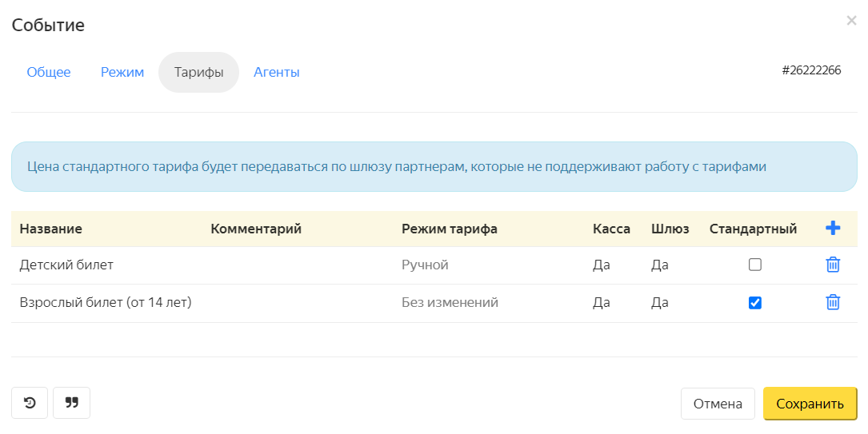Viewport: 868px width, 434px height.
Task: Click the Детский билет name cell
Action: (66, 265)
